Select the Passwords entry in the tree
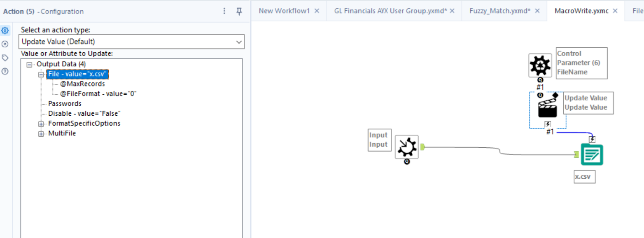Viewport: 644px width, 238px height. pyautogui.click(x=65, y=103)
